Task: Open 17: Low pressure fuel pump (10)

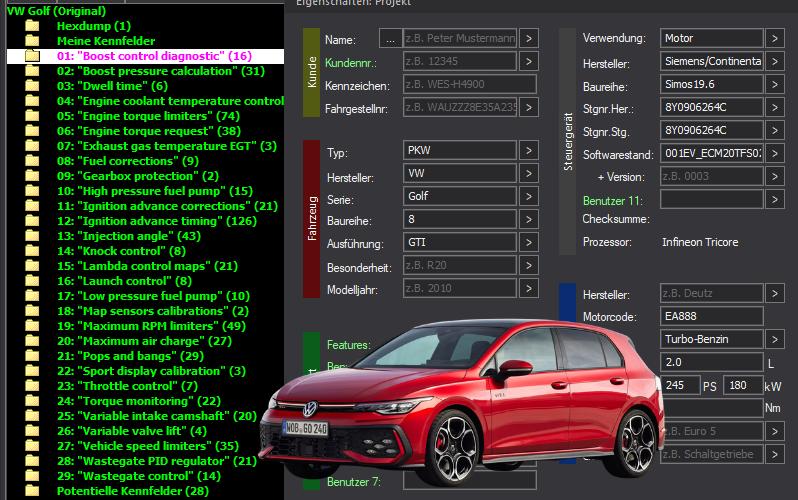Action: point(153,296)
